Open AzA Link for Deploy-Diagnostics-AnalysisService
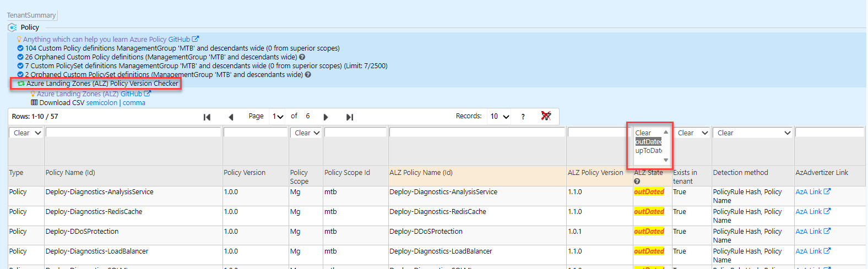Screen dimensions: 868x269 (x=813, y=192)
